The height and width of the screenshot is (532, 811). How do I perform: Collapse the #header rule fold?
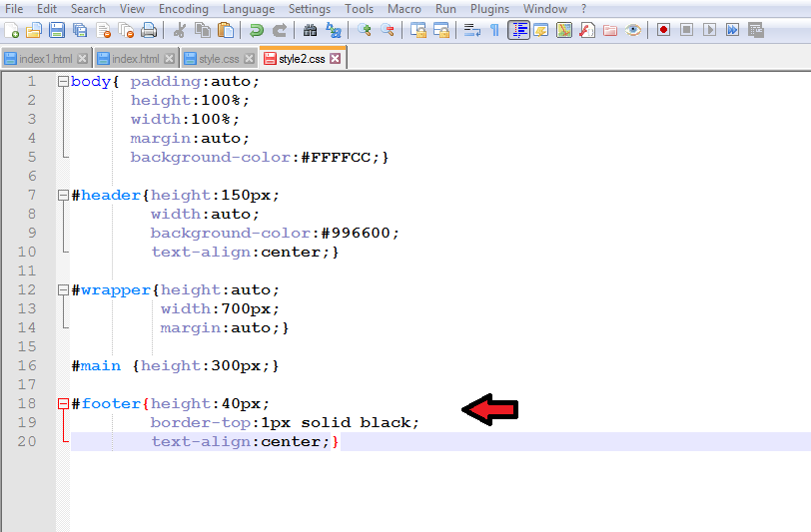click(x=63, y=195)
